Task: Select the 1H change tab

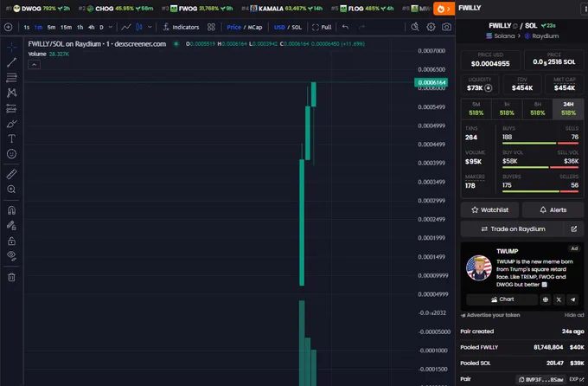Action: coord(507,109)
